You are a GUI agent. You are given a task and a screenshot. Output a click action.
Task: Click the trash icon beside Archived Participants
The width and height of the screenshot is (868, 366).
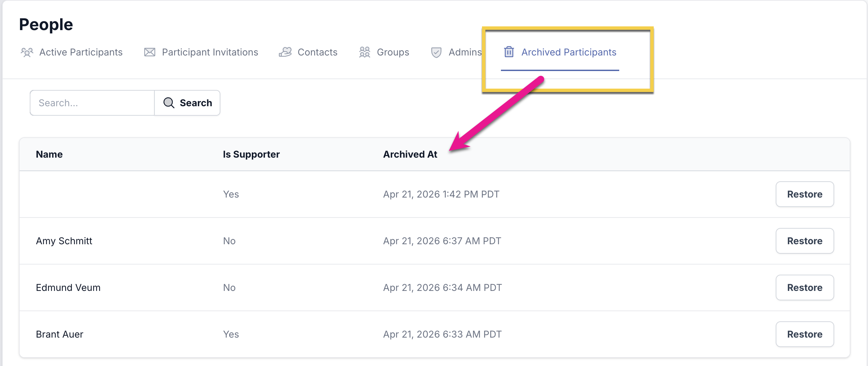pyautogui.click(x=509, y=52)
